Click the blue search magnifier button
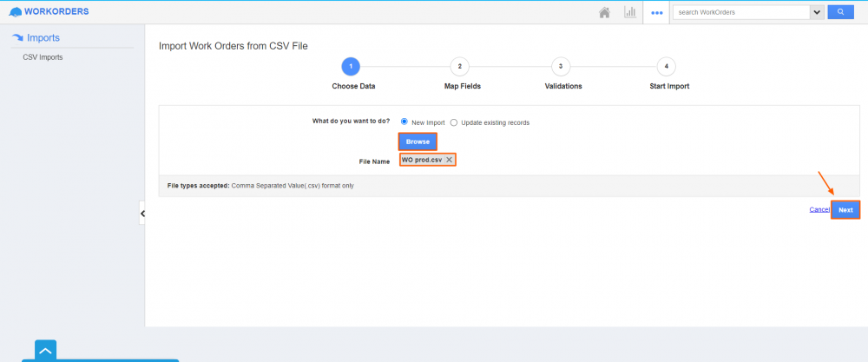Viewport: 868px width, 362px height. click(840, 12)
